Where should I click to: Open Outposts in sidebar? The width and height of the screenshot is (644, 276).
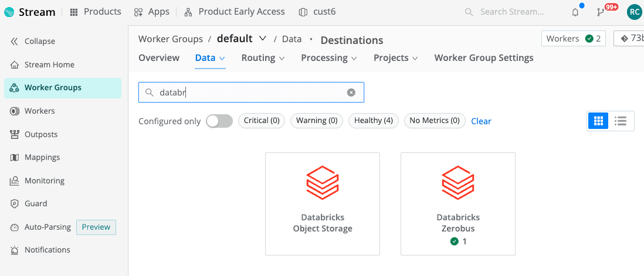tap(33, 134)
